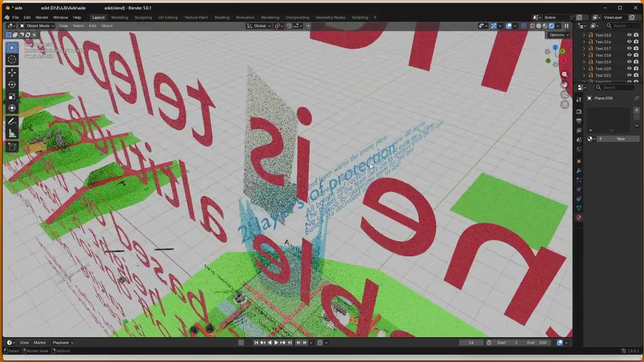The width and height of the screenshot is (644, 362).
Task: Select the Scale tool
Action: pyautogui.click(x=12, y=96)
